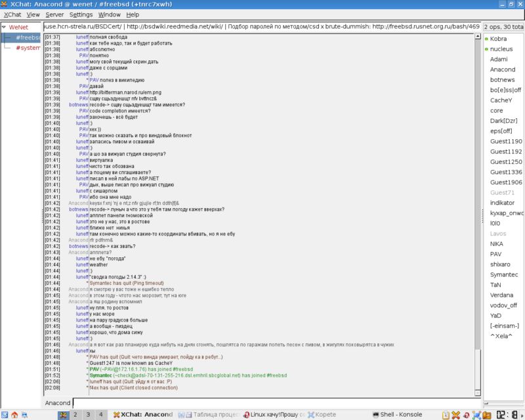Click the green op dot beside Kobra
Image resolution: width=525 pixels, height=420 pixels.
[486, 39]
